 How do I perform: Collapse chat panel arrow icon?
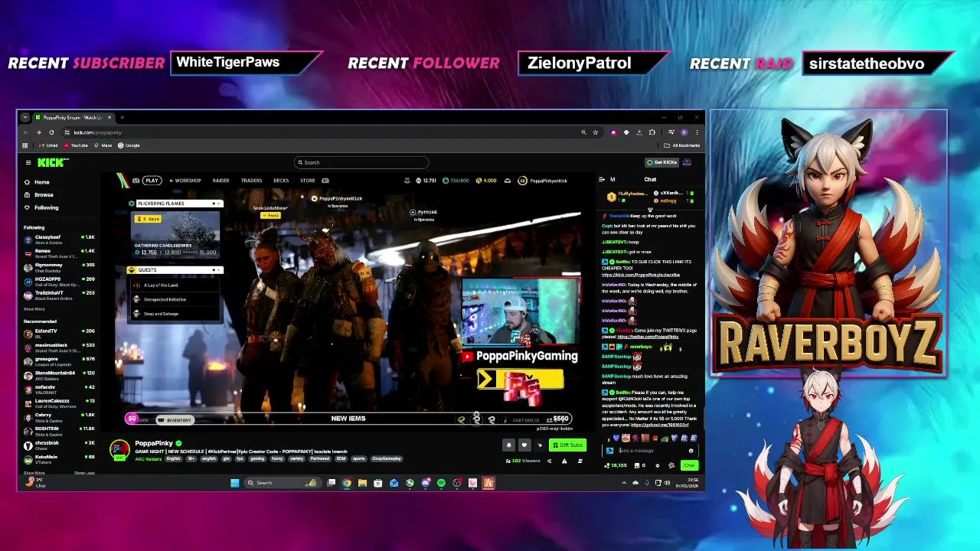(x=602, y=179)
